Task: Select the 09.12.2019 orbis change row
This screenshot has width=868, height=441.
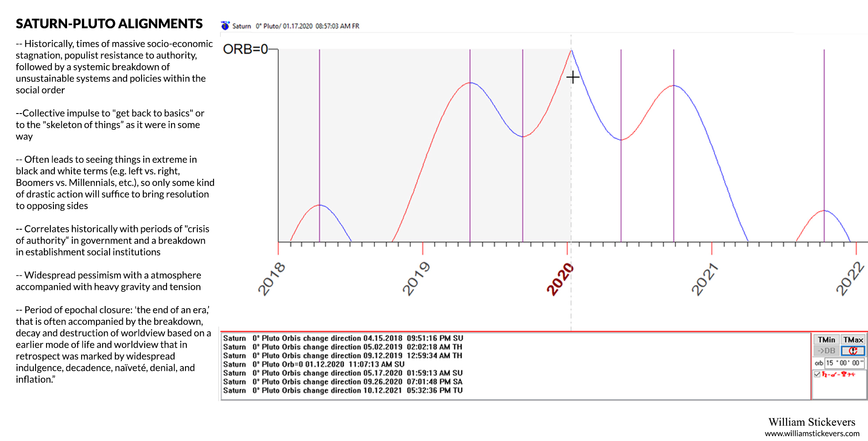Action: pyautogui.click(x=342, y=356)
